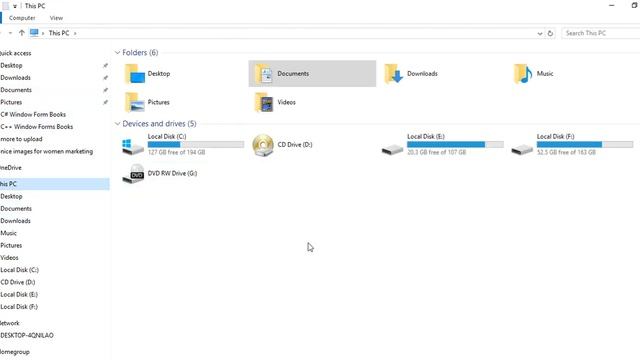This screenshot has width=640, height=360.
Task: Expand the chevron before This PC in address bar
Action: pos(43,33)
